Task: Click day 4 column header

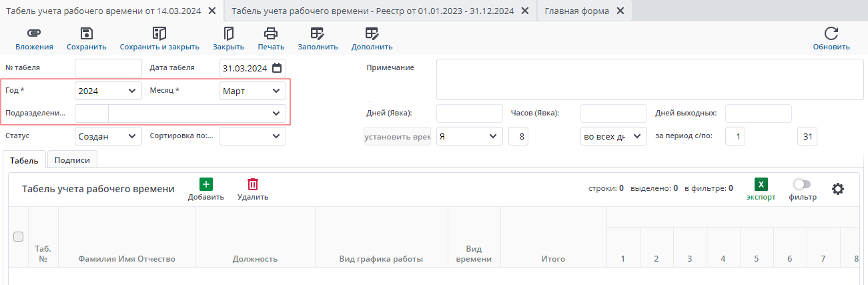Action: [x=723, y=248]
